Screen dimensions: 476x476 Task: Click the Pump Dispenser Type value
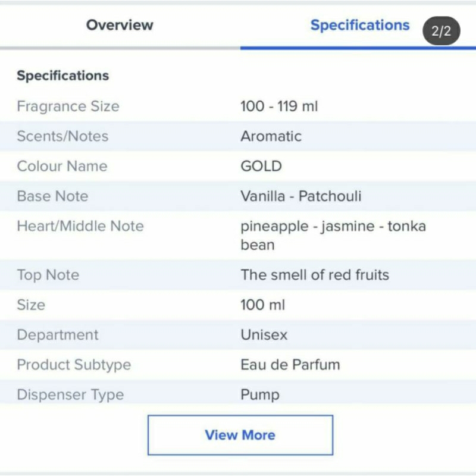[260, 394]
